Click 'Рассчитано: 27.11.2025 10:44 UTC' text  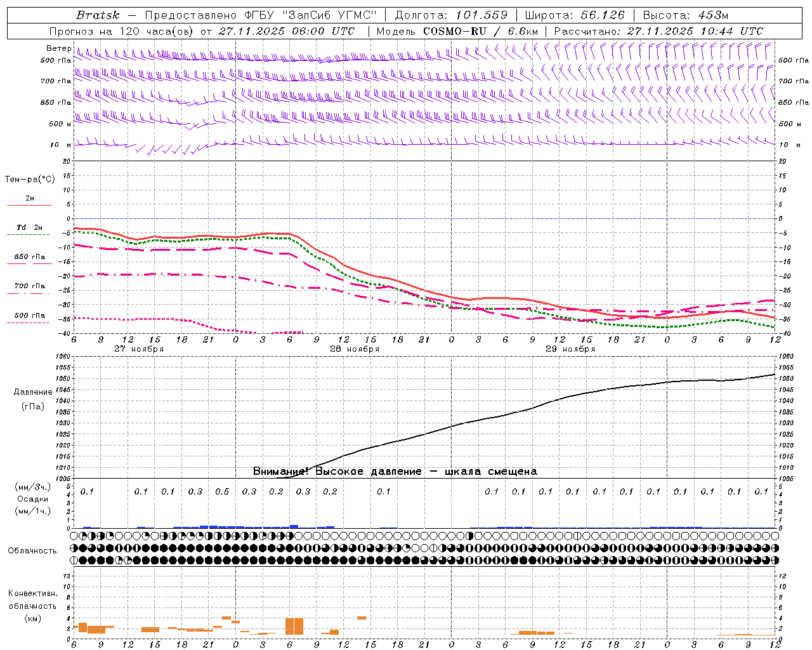tap(658, 31)
